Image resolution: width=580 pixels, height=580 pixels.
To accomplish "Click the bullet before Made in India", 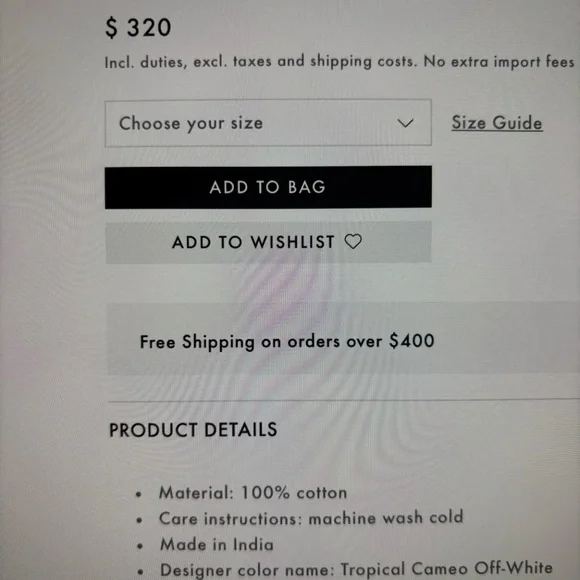I will [x=139, y=546].
